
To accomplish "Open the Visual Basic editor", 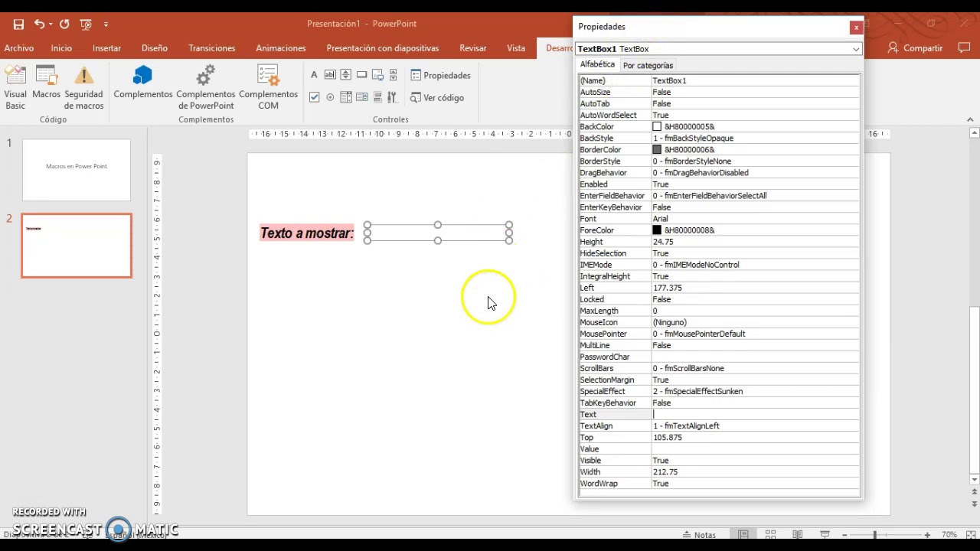I will coord(15,88).
